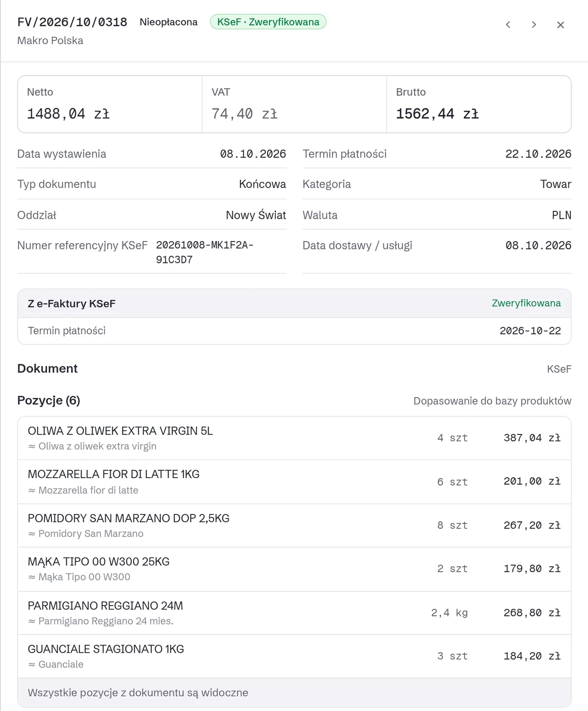Go to next invoice with right chevron

point(534,25)
